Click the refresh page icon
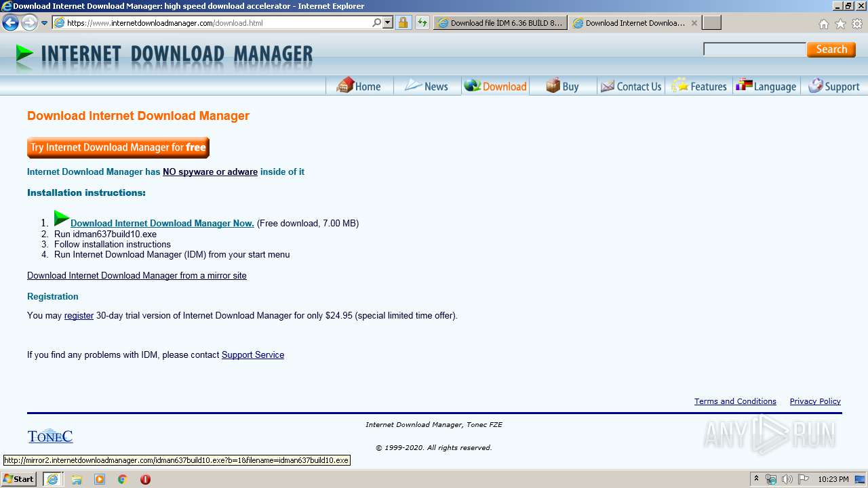This screenshot has width=868, height=488. coord(422,23)
